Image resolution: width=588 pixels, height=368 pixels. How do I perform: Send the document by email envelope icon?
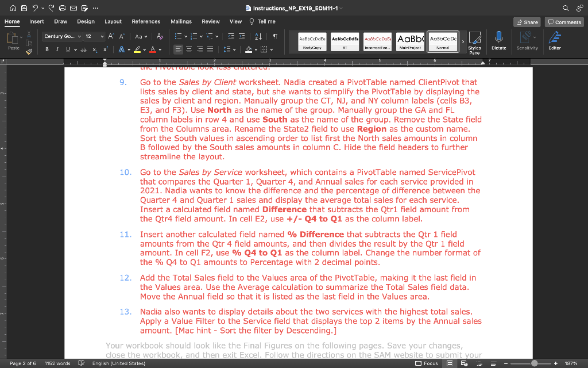pyautogui.click(x=73, y=8)
